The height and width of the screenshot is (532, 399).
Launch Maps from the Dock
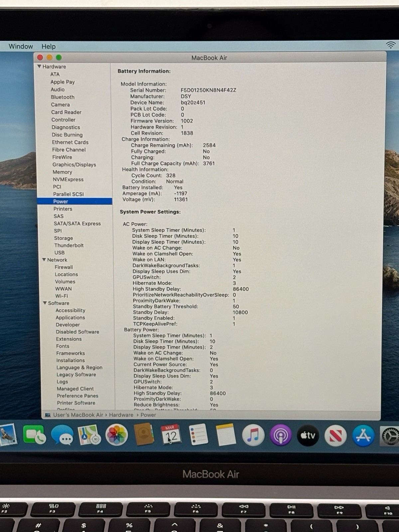pyautogui.click(x=89, y=435)
